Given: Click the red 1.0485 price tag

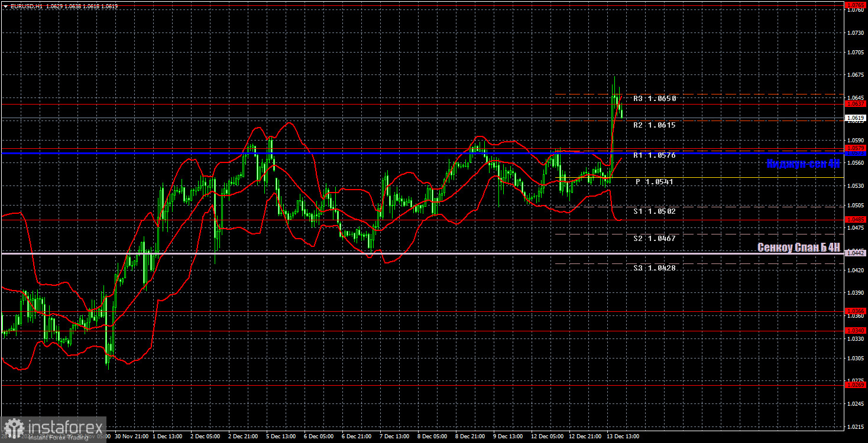Looking at the screenshot, I should (x=856, y=219).
